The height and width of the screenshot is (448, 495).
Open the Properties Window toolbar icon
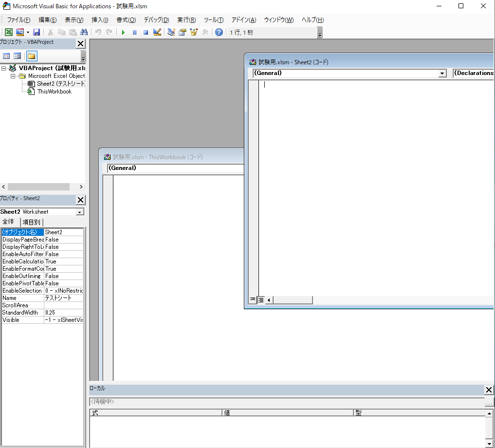[183, 32]
